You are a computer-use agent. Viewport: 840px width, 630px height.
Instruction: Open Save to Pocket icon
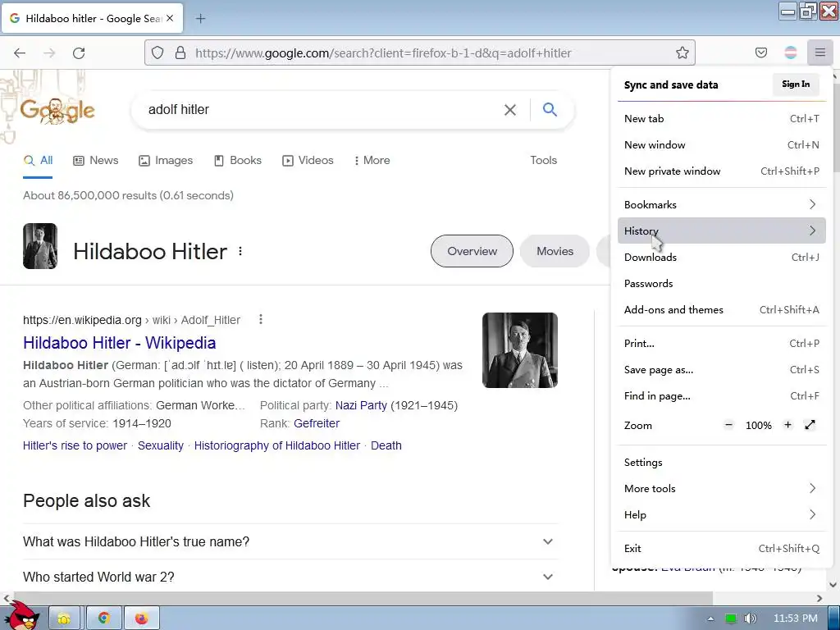pyautogui.click(x=760, y=52)
